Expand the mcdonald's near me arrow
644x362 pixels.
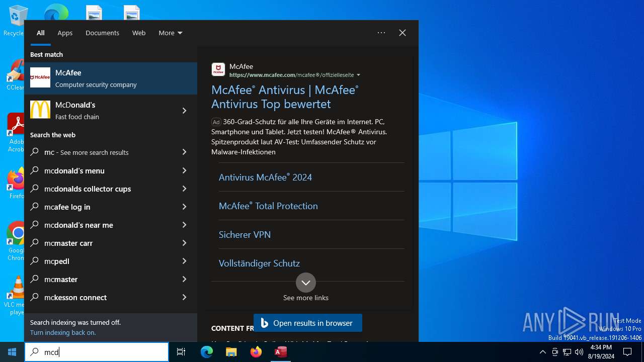click(184, 225)
